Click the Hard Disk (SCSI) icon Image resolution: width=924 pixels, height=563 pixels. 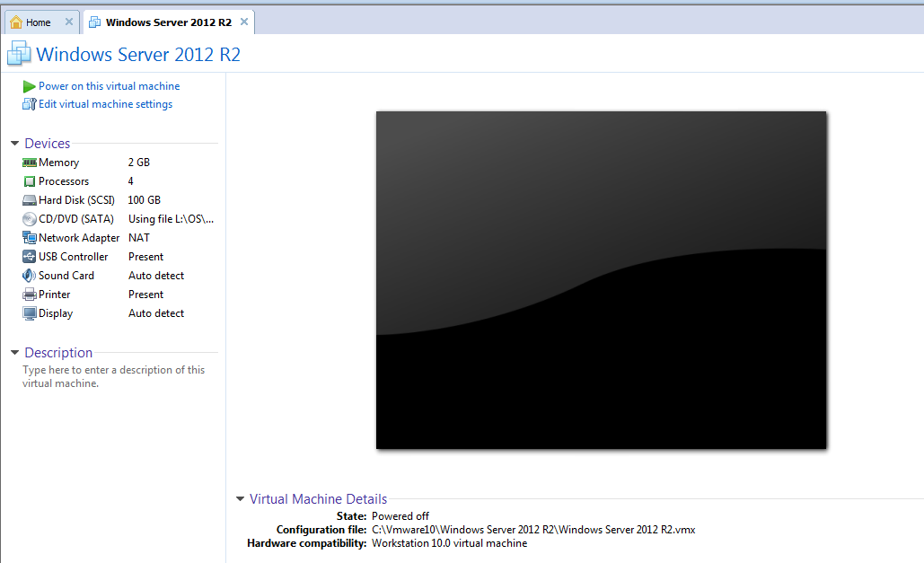pyautogui.click(x=30, y=200)
